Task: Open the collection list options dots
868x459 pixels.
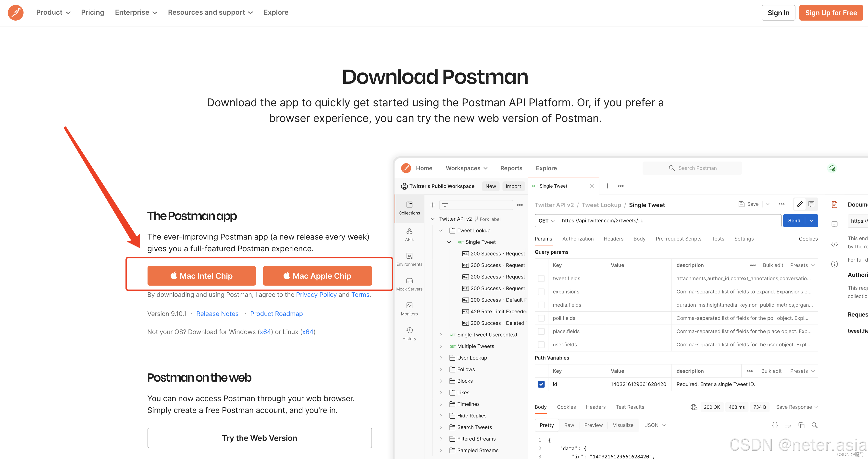Action: coord(520,205)
